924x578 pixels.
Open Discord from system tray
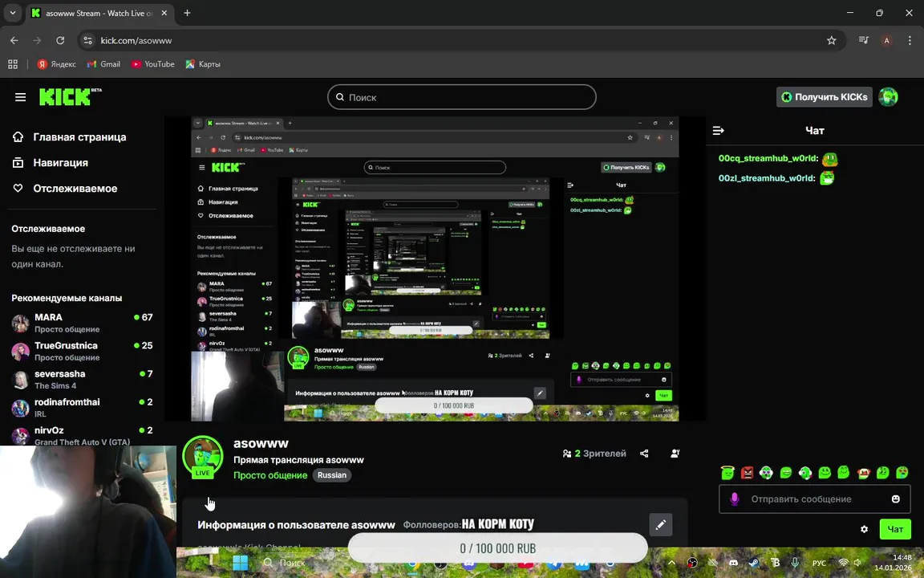tap(733, 563)
